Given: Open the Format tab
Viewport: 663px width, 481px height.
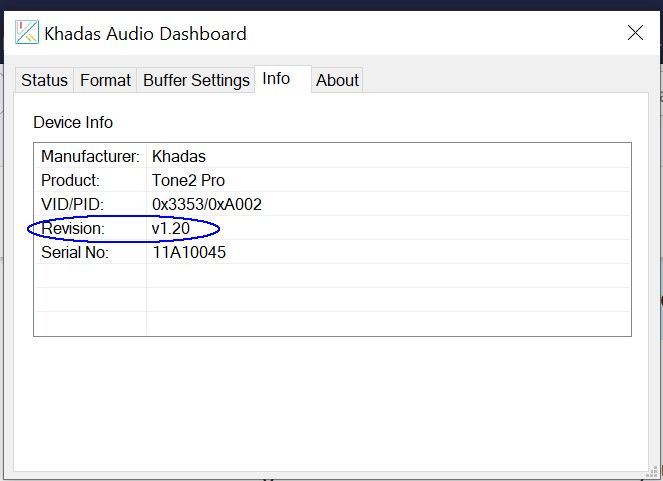Looking at the screenshot, I should click(105, 80).
